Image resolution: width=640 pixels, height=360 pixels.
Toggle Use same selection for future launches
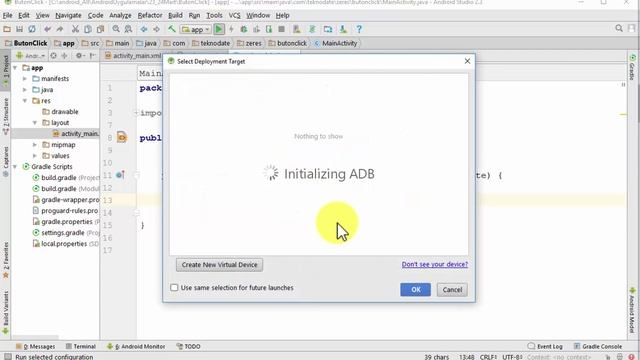click(x=174, y=287)
